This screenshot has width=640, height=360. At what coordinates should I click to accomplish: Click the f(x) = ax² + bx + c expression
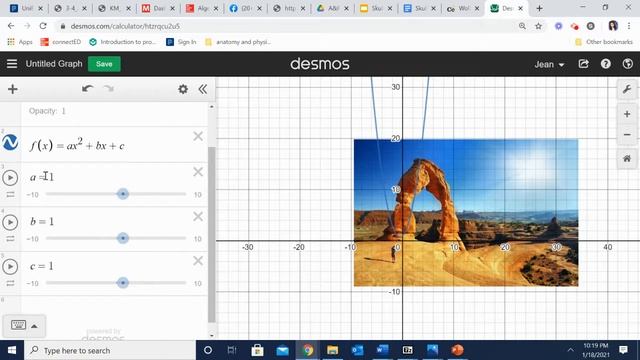(x=77, y=145)
